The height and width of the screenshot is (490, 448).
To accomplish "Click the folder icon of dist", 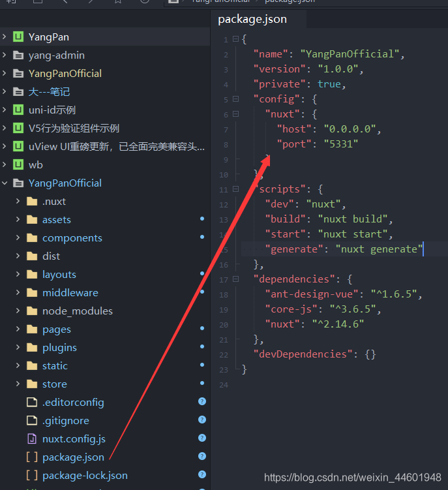I will (32, 256).
